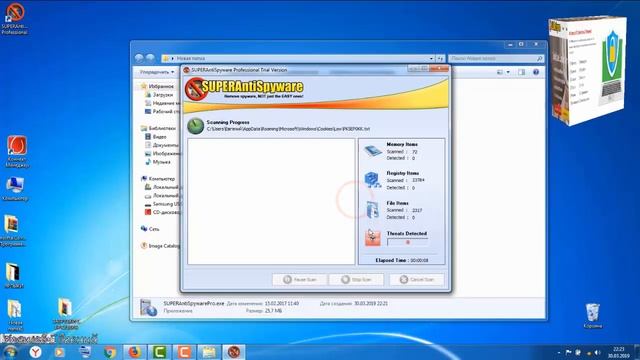Switch to SUPERAntiSpyware on taskbar
640x360 pixels.
(234, 352)
